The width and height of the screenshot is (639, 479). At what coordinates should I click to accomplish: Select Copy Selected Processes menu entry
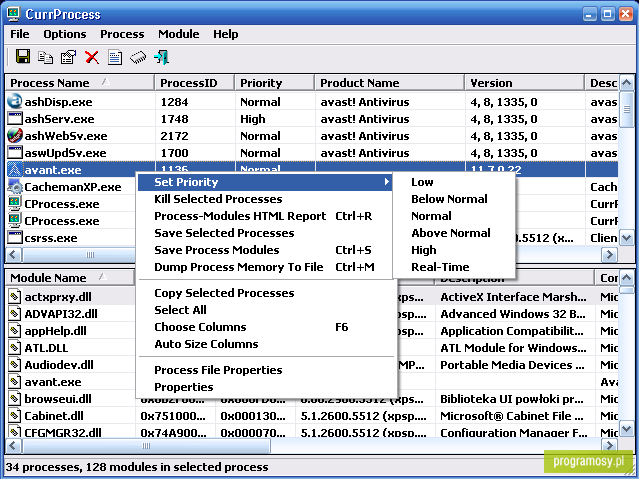tap(265, 293)
